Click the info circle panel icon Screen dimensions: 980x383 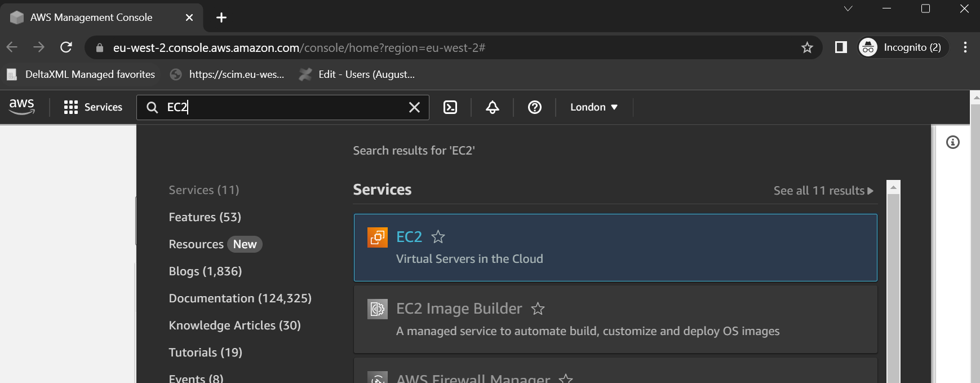tap(952, 142)
